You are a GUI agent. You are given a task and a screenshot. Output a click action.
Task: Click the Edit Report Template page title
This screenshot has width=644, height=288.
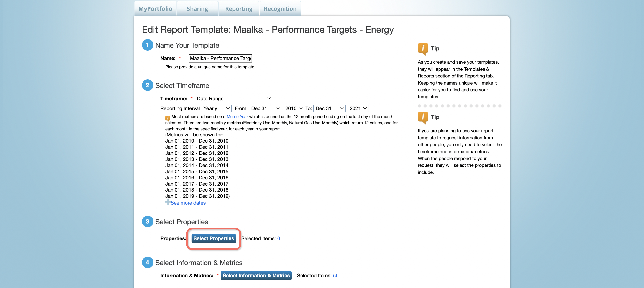268,30
